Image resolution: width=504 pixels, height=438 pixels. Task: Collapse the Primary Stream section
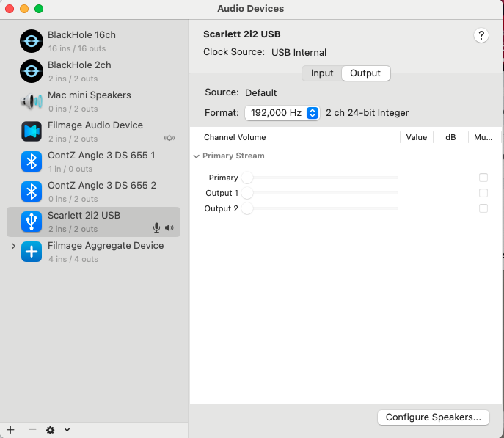coord(197,156)
